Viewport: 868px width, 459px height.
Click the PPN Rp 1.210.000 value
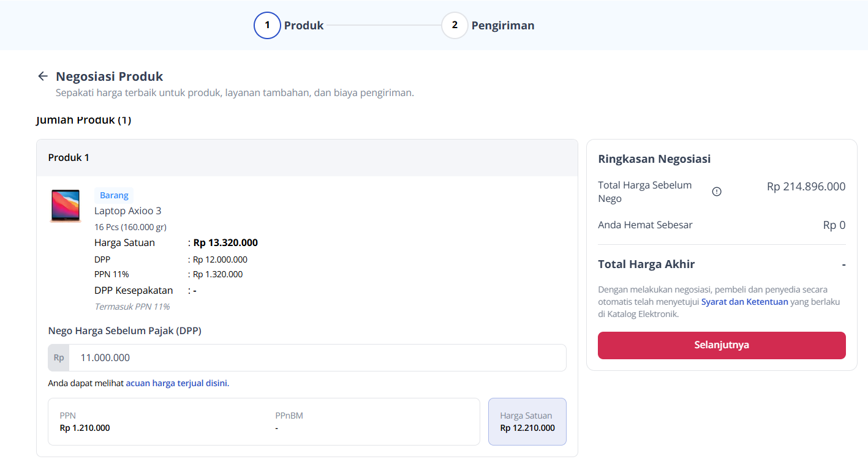tap(85, 428)
